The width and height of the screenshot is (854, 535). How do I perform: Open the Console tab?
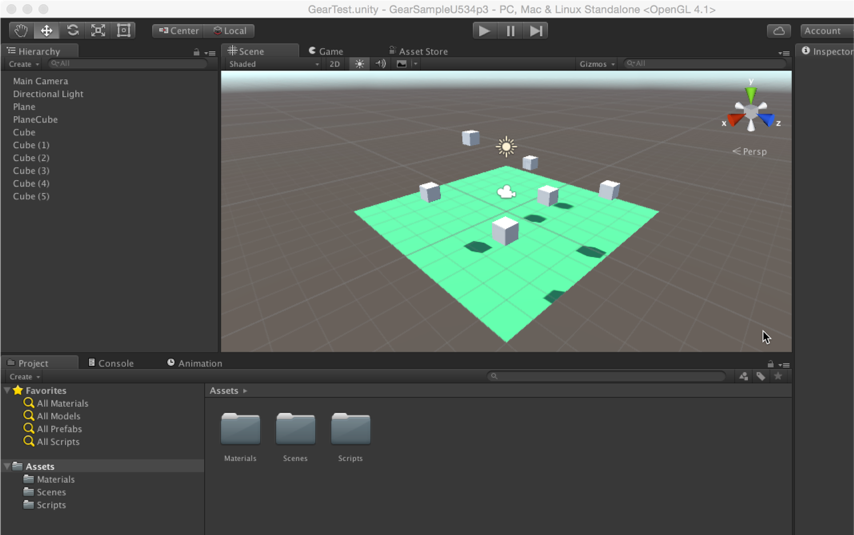pos(111,363)
